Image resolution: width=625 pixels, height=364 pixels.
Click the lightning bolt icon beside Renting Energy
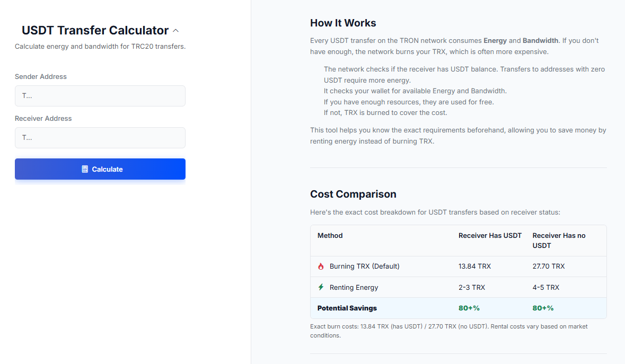tap(321, 287)
